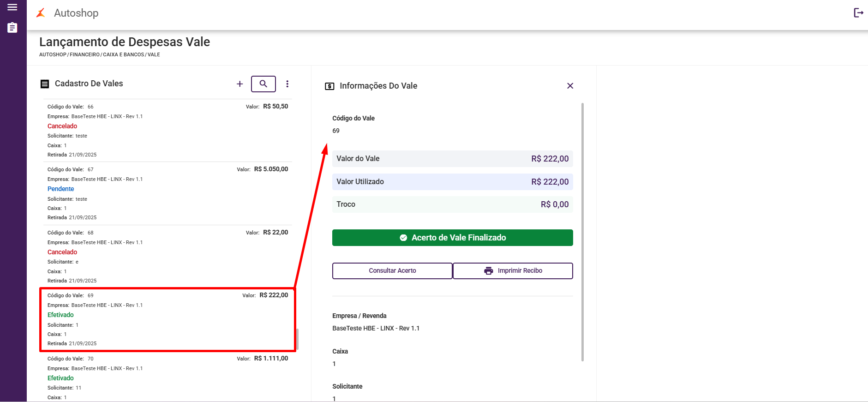This screenshot has height=402, width=868.
Task: Click the Informações Do Vale money icon
Action: pyautogui.click(x=329, y=86)
